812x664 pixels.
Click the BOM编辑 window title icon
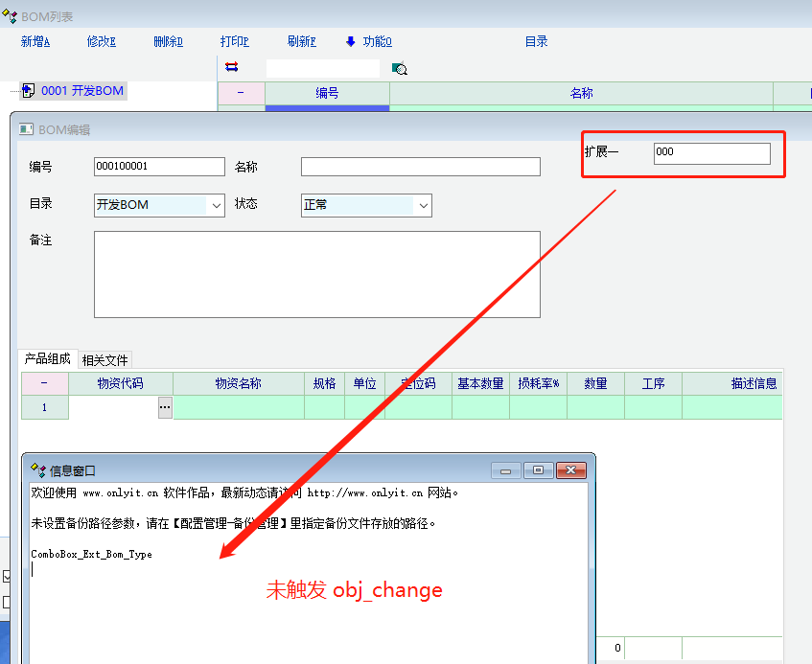(26, 129)
